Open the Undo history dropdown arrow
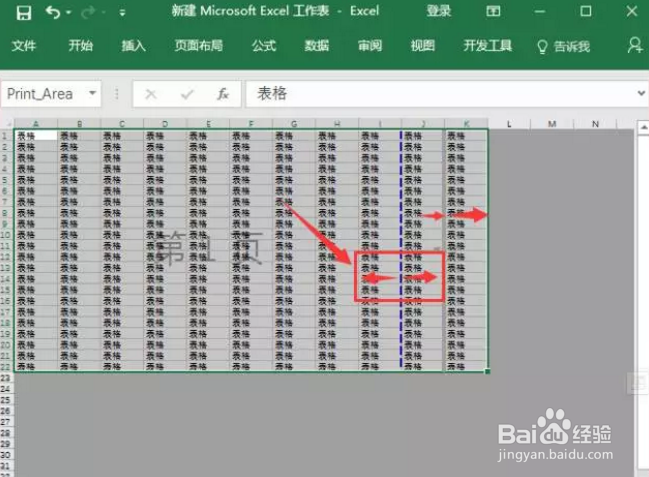This screenshot has height=477, width=649. click(x=69, y=12)
